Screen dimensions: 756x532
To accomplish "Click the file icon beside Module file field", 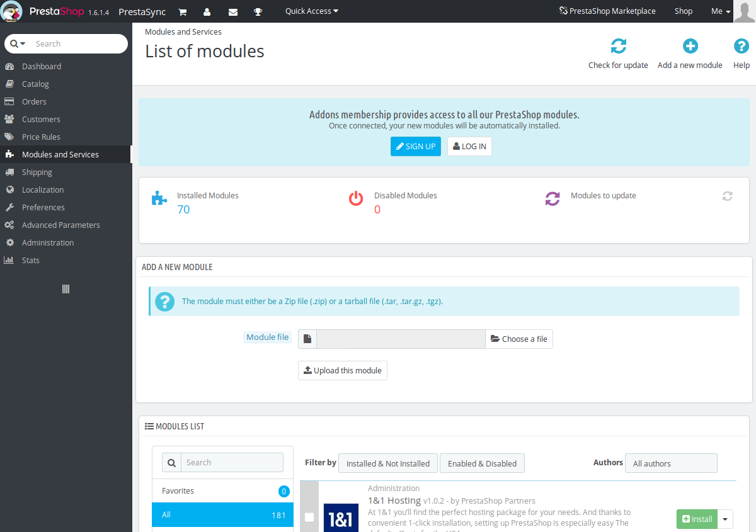I will click(x=307, y=339).
